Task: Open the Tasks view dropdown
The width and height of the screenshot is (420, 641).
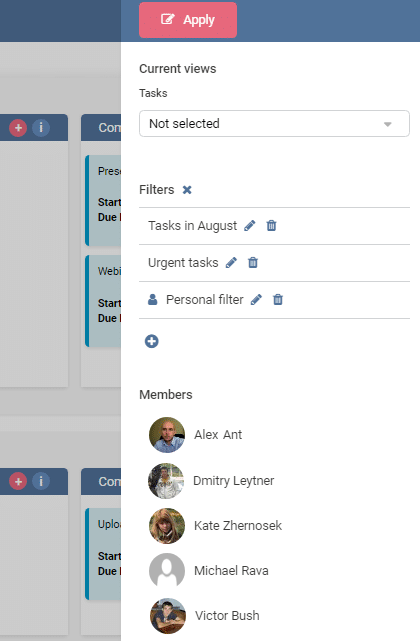Action: click(x=274, y=123)
